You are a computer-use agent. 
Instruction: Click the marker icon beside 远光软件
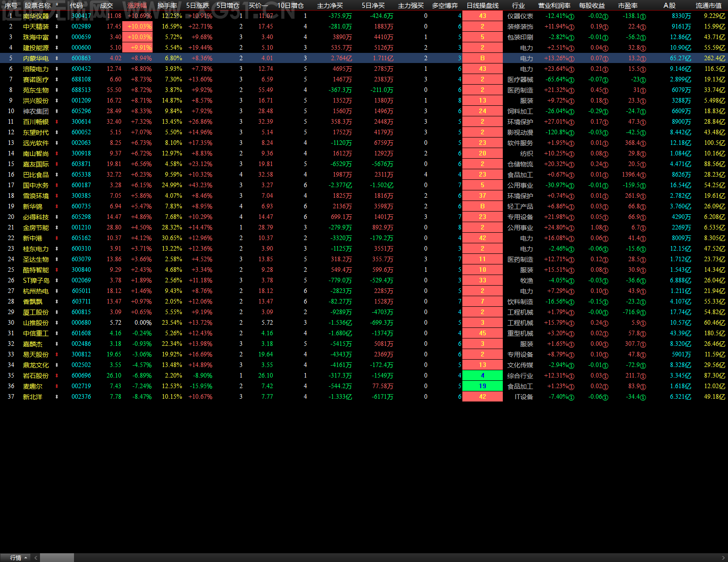tap(57, 143)
